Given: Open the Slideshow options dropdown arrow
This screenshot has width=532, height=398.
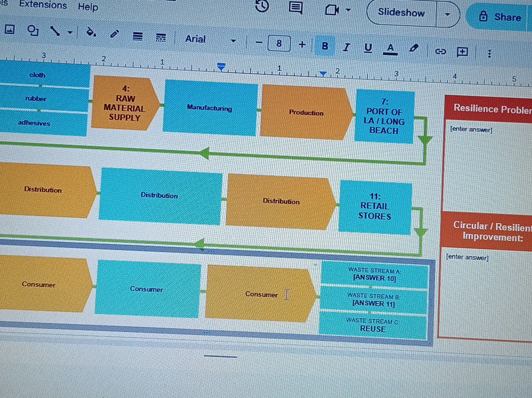Looking at the screenshot, I should coord(448,14).
